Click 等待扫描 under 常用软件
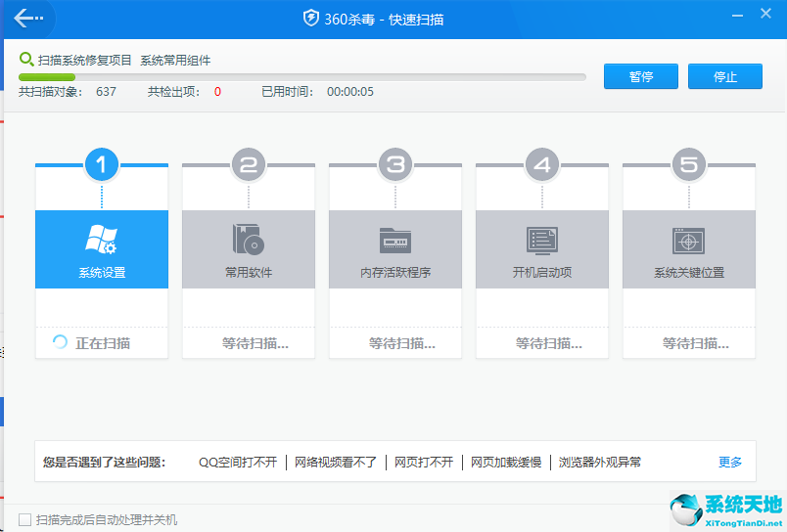The width and height of the screenshot is (787, 532). (x=255, y=343)
